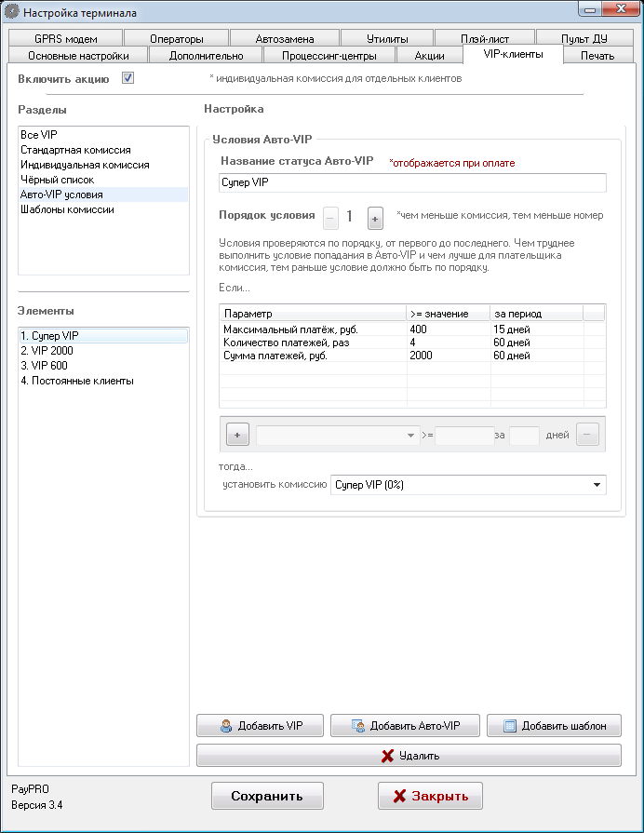The image size is (644, 833).
Task: Click the days period input field
Action: point(524,435)
